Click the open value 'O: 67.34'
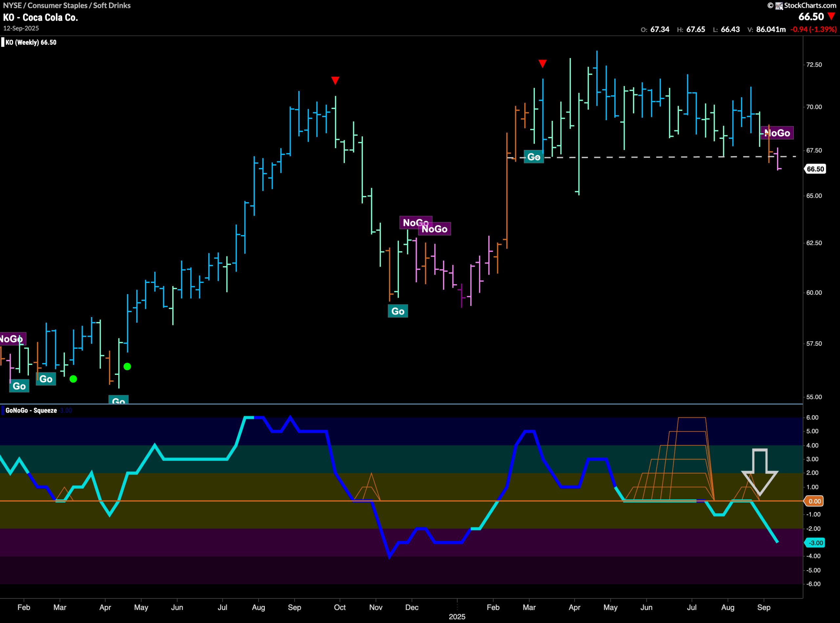 tap(655, 30)
